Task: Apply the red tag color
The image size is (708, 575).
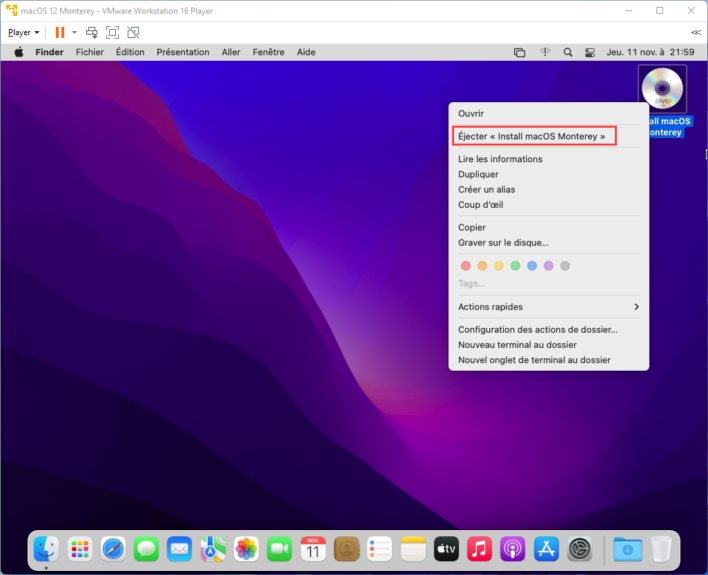Action: [x=466, y=266]
